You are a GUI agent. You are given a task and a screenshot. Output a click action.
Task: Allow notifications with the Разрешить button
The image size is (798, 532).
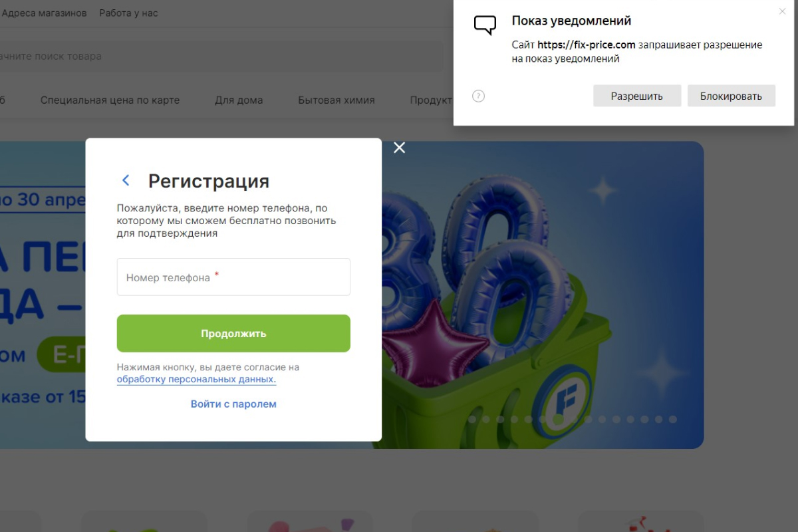click(x=636, y=96)
